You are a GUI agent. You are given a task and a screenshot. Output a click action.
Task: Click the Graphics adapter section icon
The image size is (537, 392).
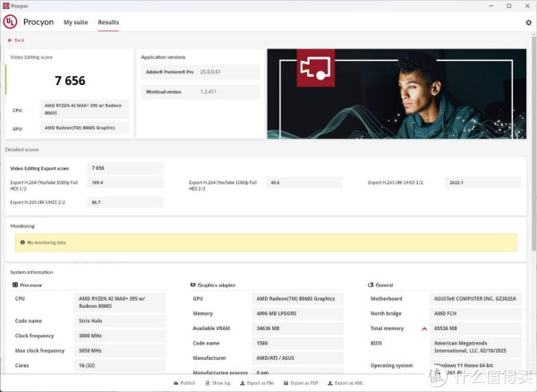(193, 285)
